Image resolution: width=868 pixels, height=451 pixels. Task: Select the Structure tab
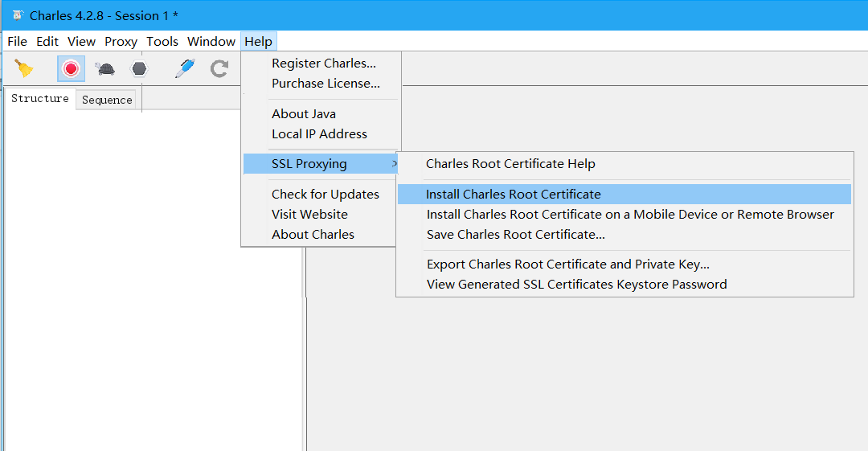[40, 99]
